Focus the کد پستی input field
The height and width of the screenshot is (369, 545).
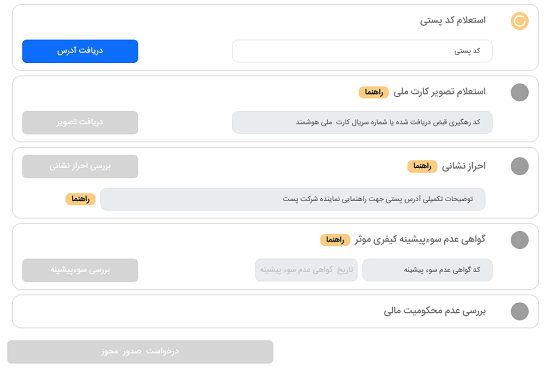click(362, 51)
